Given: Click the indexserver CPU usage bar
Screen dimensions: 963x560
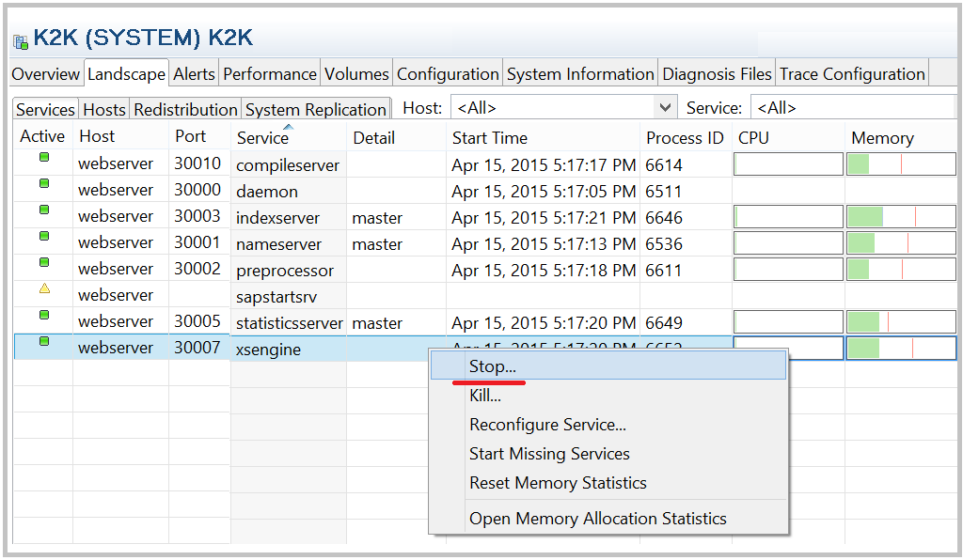Looking at the screenshot, I should pyautogui.click(x=789, y=216).
